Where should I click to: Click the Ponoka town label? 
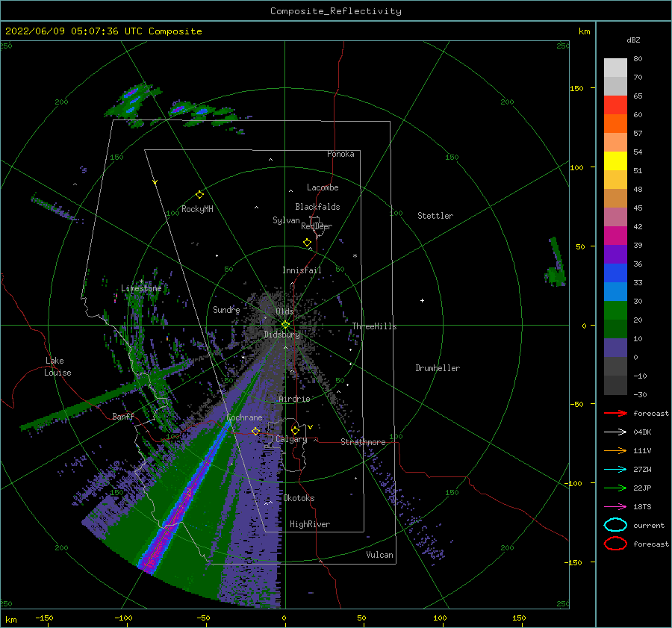pos(340,154)
